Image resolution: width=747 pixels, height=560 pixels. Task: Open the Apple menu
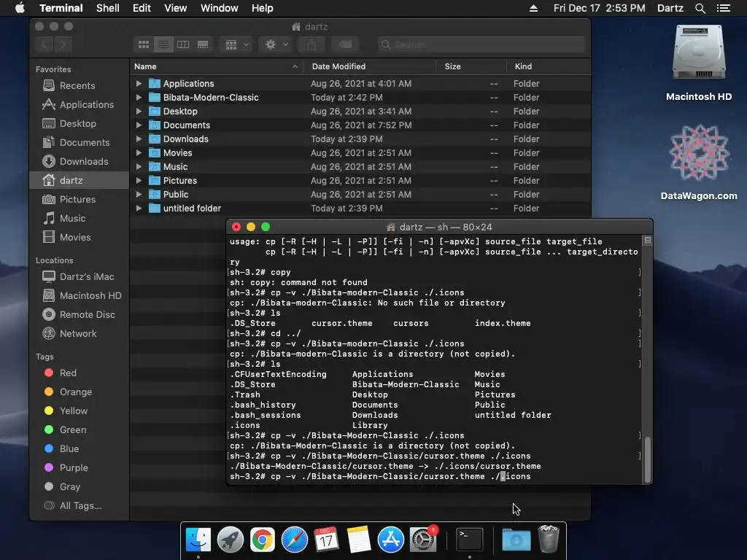point(20,8)
